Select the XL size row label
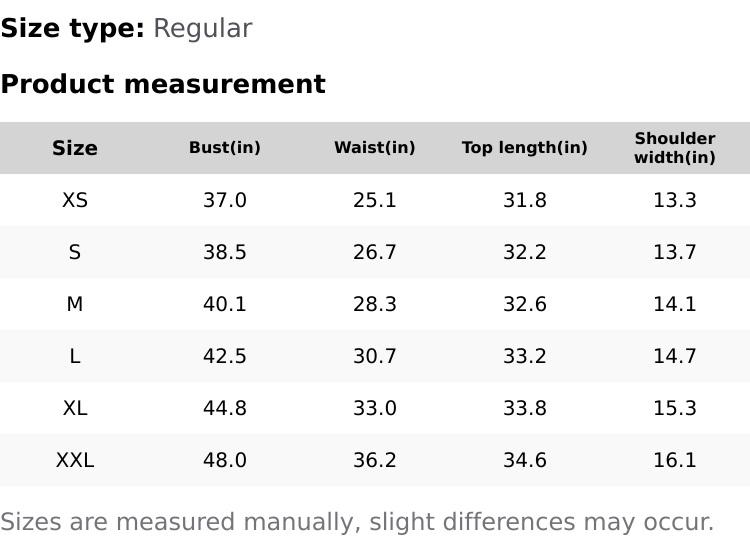Screen dimensions: 750x558 75,408
